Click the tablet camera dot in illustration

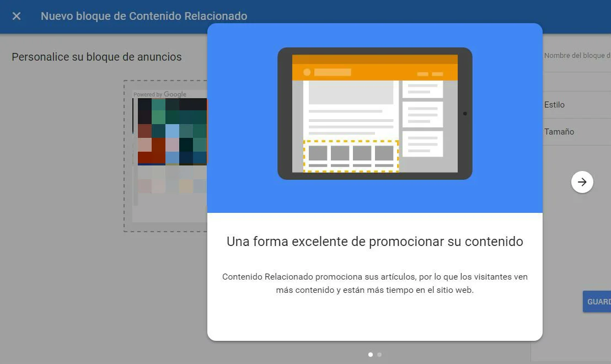click(465, 114)
